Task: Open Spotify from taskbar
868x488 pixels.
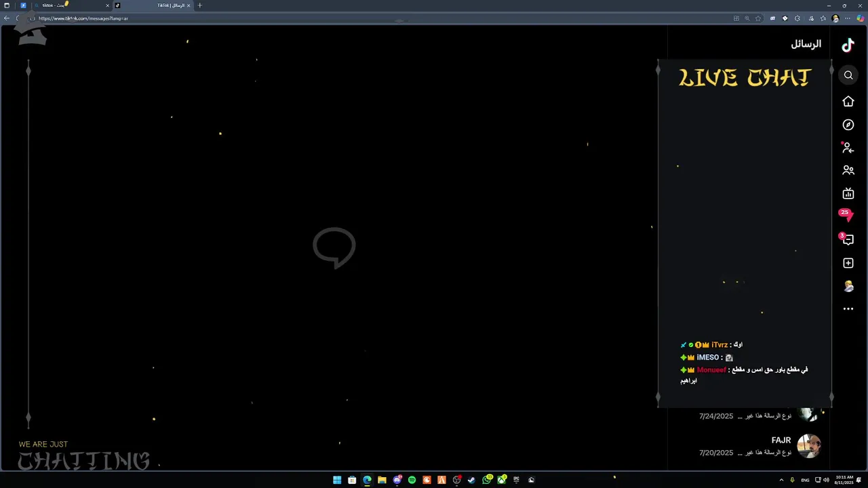Action: (412, 480)
